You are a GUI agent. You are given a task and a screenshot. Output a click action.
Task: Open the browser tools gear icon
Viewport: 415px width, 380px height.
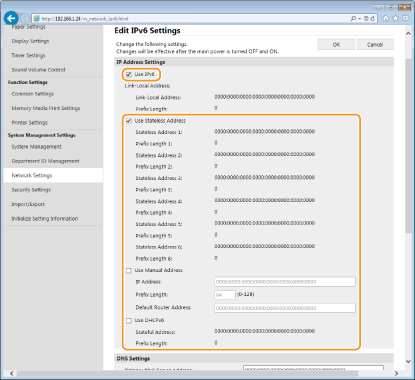[406, 18]
